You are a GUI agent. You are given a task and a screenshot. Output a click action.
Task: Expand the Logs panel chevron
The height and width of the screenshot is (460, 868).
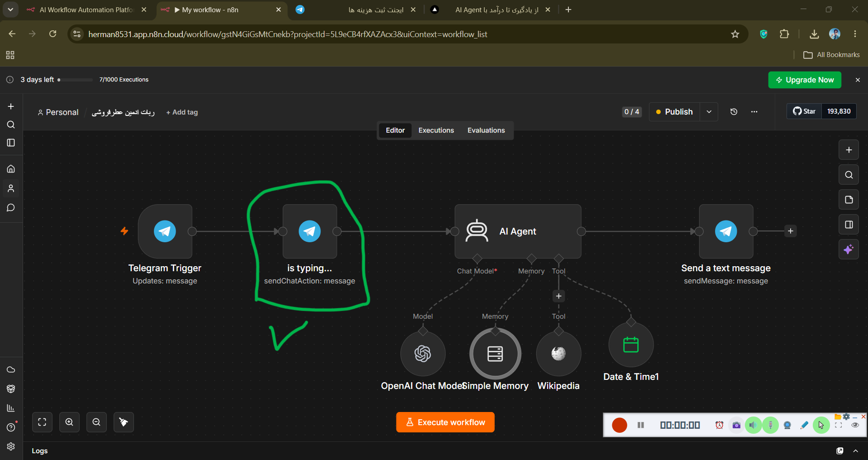(855, 451)
